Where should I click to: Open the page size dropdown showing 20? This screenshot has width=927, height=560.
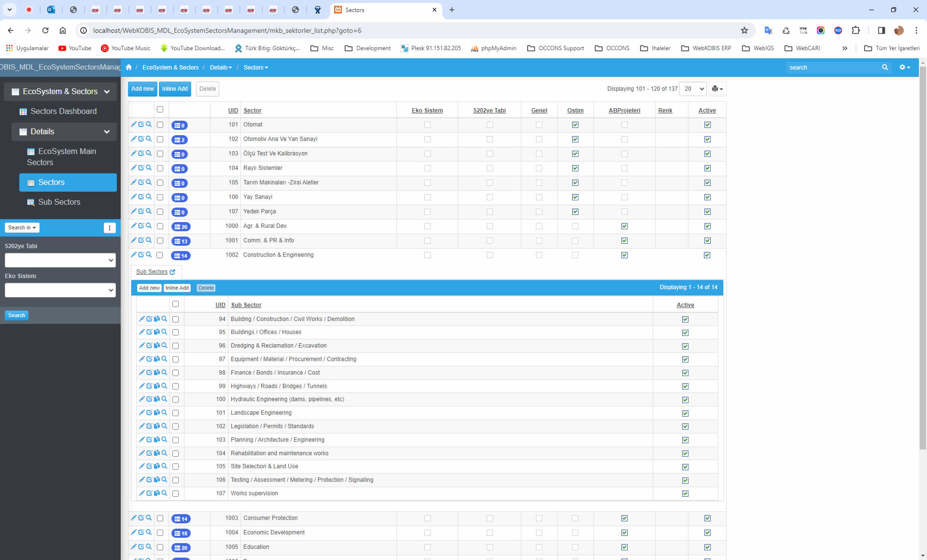(x=693, y=89)
